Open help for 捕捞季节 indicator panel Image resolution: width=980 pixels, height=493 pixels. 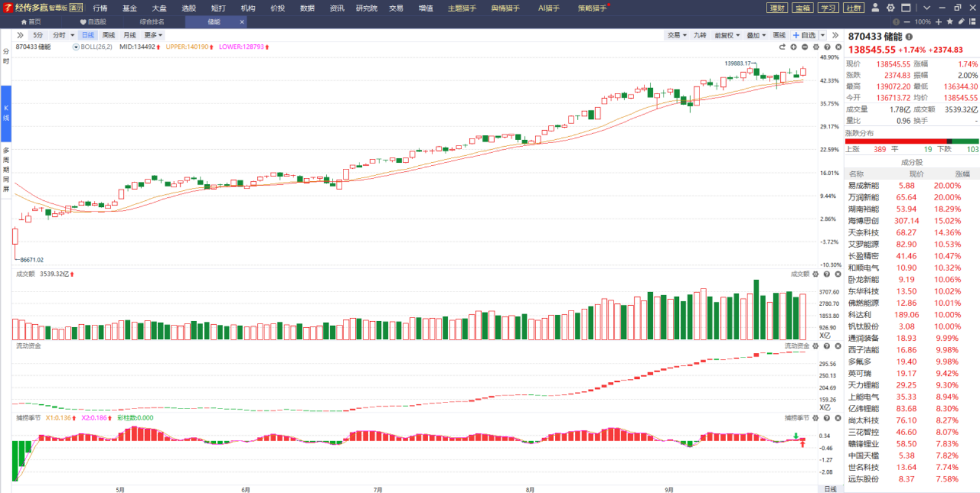(827, 418)
